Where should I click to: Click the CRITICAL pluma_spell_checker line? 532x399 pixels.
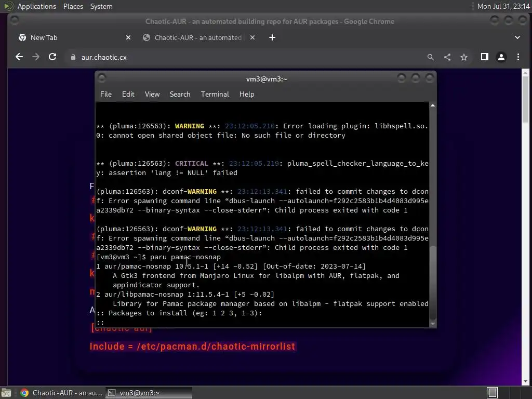262,168
